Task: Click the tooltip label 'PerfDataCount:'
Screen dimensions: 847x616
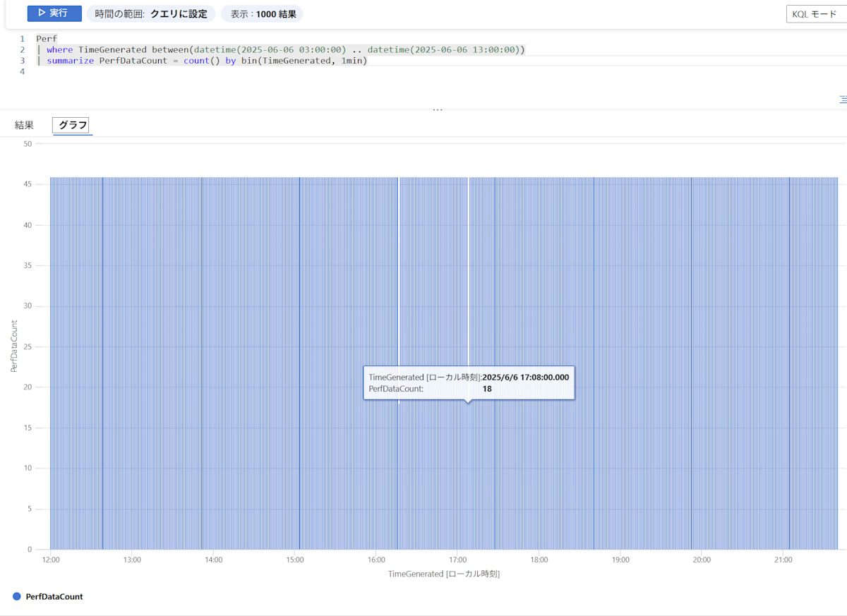Action: [395, 389]
